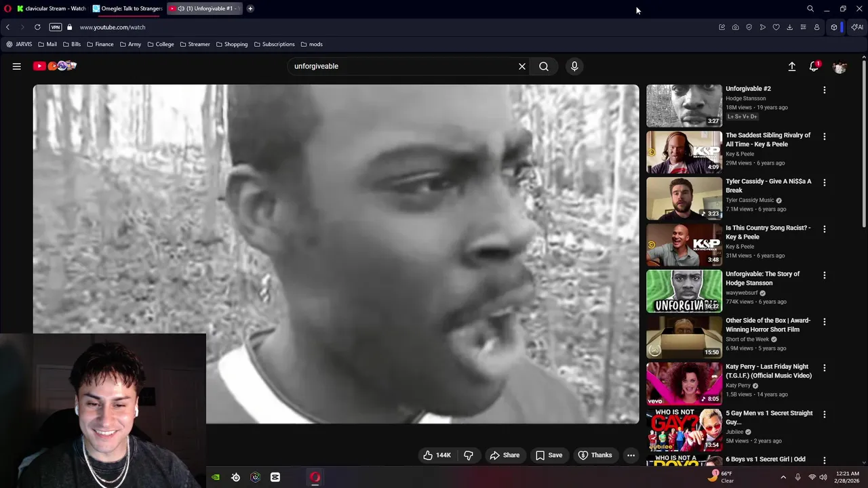Open NVIDIA app from the taskbar
868x488 pixels.
coord(216,477)
